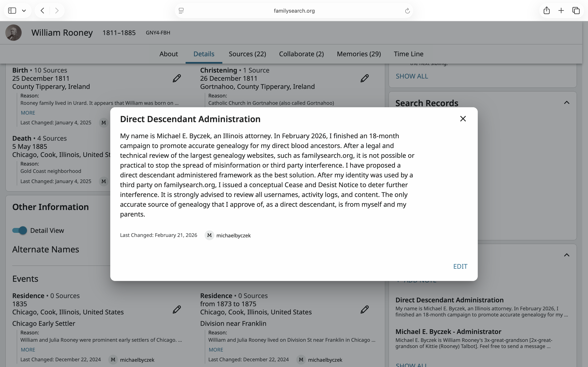
Task: Click the Birth edit pencil icon
Action: 177,78
